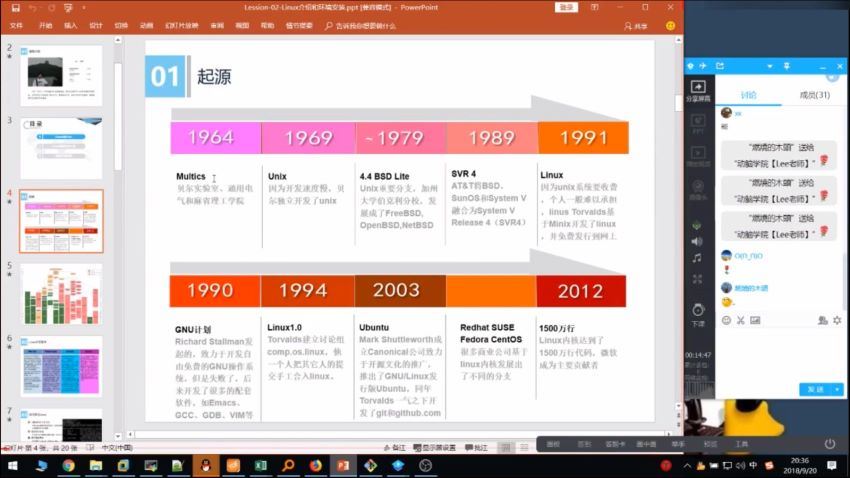Start slideshow from the quick access toolbar icon
The width and height of the screenshot is (850, 478).
coord(68,8)
